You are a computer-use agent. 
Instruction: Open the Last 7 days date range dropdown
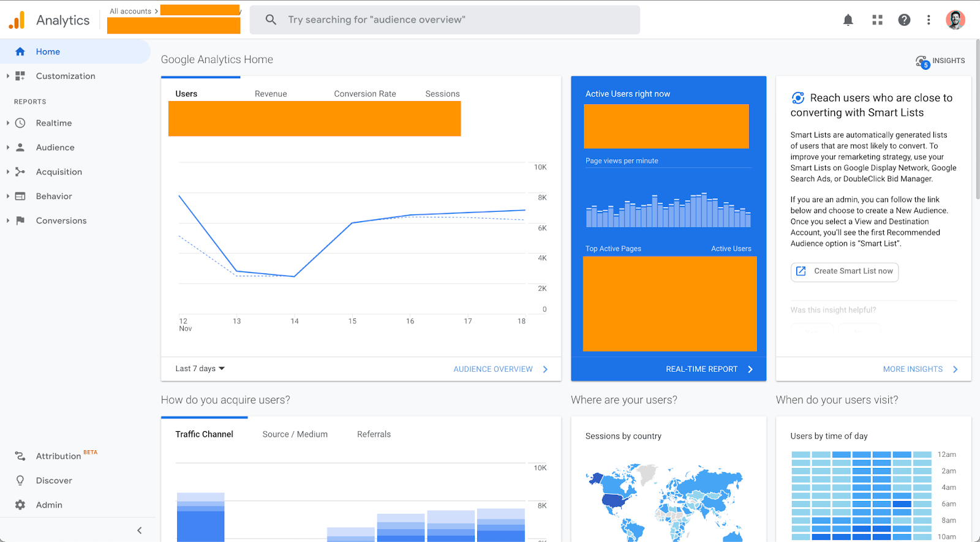tap(200, 369)
